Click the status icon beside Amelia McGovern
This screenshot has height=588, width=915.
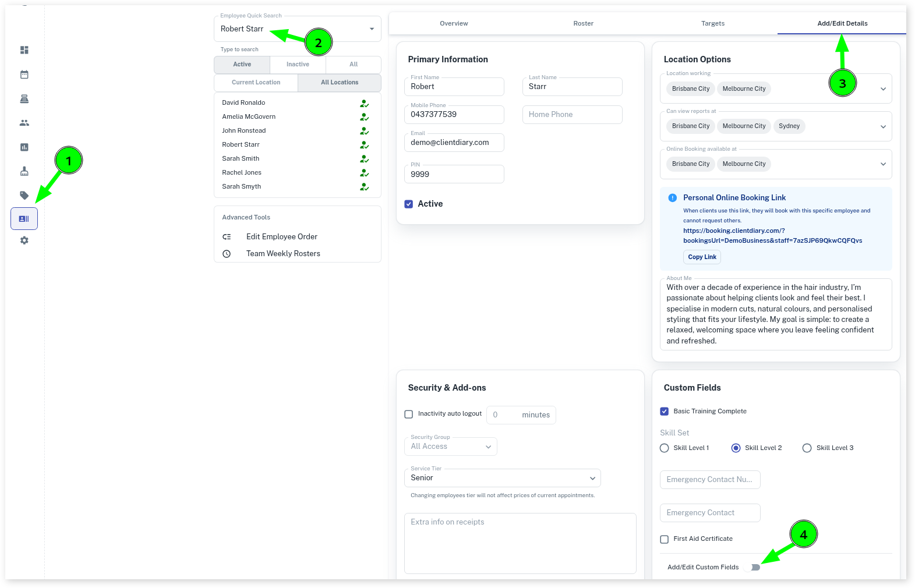click(364, 117)
